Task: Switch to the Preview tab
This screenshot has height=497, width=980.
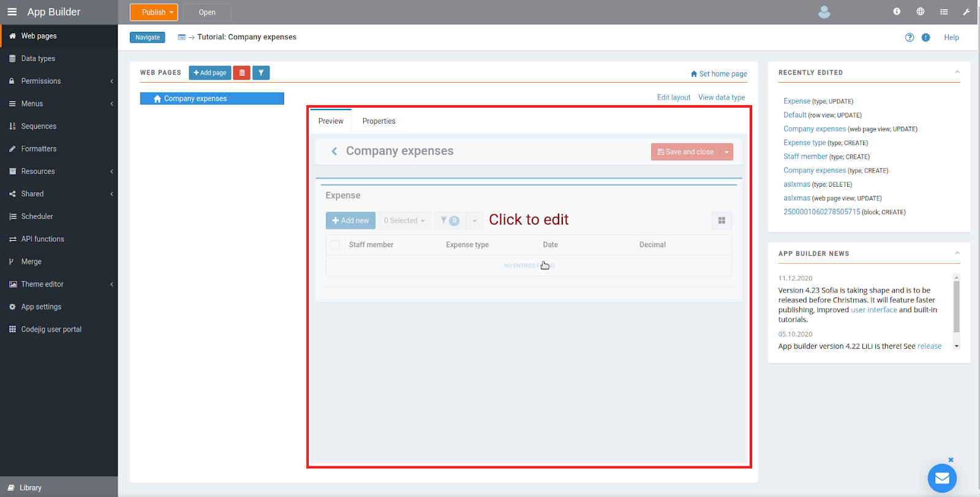Action: [331, 121]
